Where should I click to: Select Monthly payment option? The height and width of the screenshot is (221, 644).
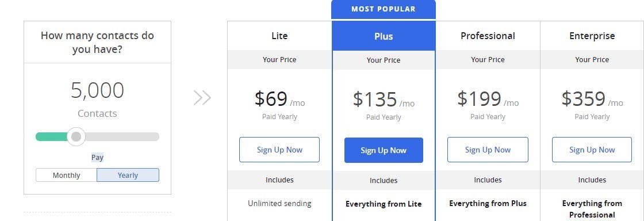[67, 175]
